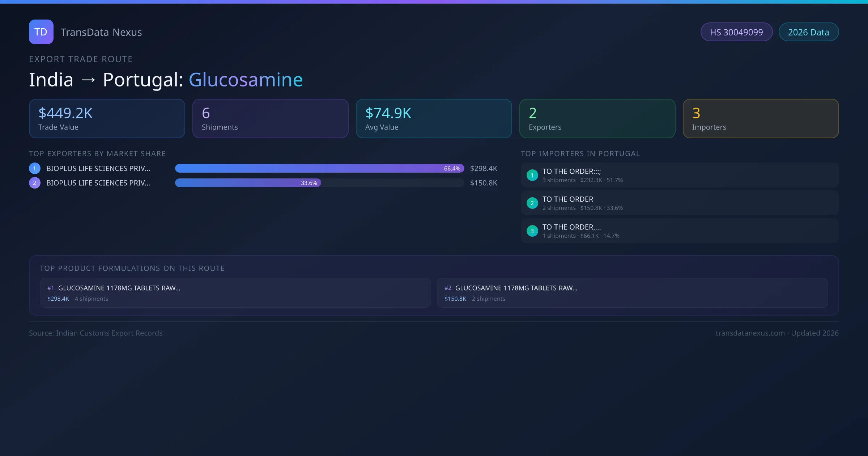Click the 66.4% market share bar
868x456 pixels.
tap(319, 168)
